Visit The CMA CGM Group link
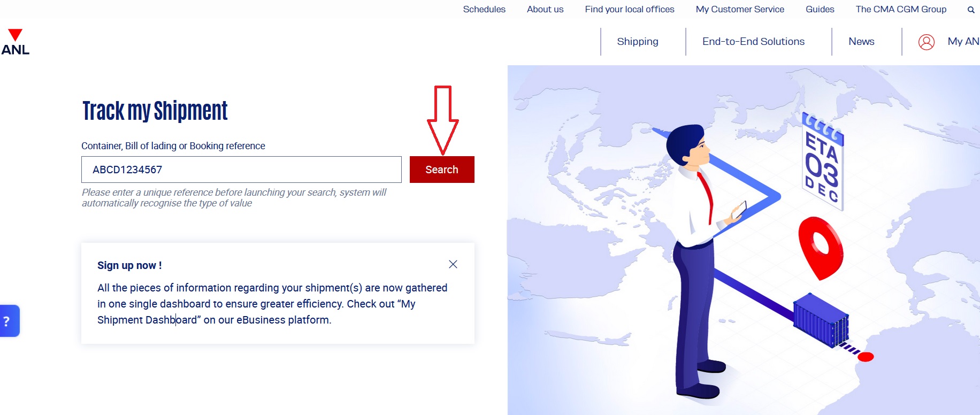Image resolution: width=980 pixels, height=415 pixels. (x=901, y=9)
